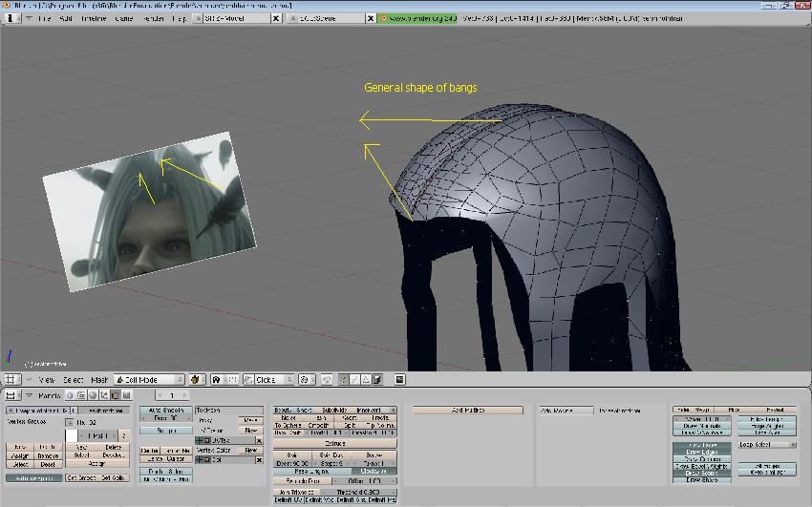This screenshot has height=507, width=812.
Task: Toggle Draw Sharp option
Action: pyautogui.click(x=702, y=480)
